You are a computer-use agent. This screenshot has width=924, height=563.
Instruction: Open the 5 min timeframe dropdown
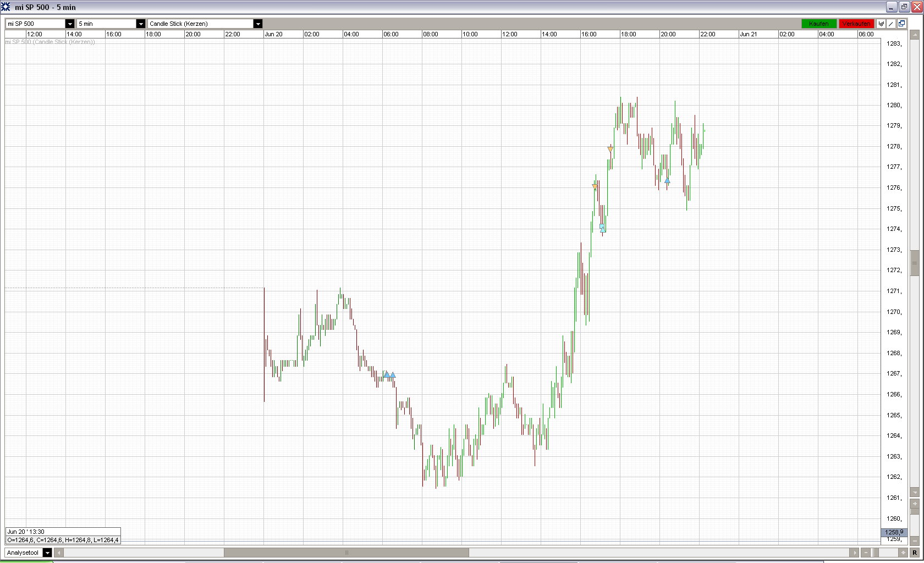pos(111,24)
